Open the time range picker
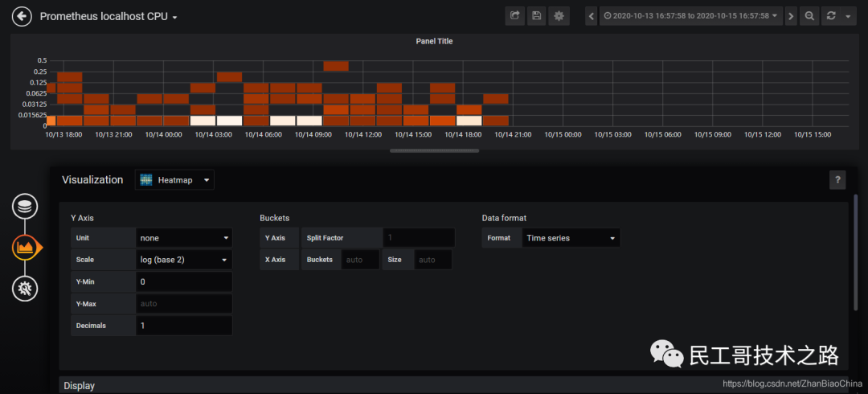Screen dimensions: 868x394 (x=691, y=16)
